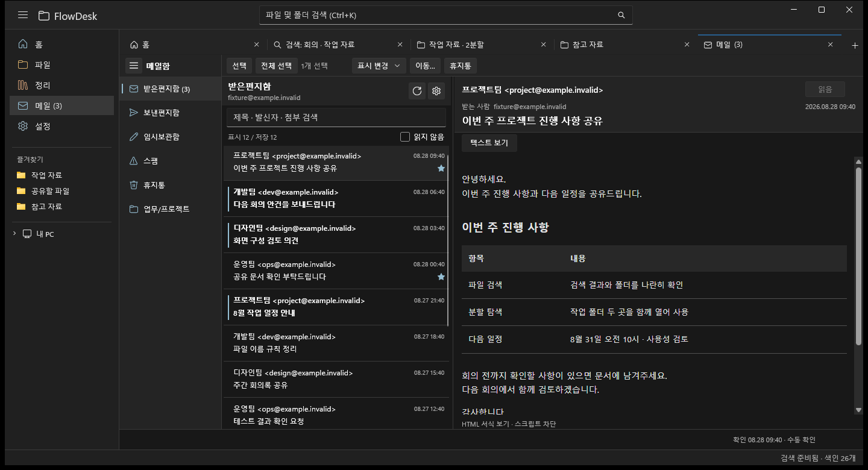Viewport: 868px width, 470px height.
Task: Focus the 제목 · 발신자 · 첨부 검색 field
Action: [336, 117]
